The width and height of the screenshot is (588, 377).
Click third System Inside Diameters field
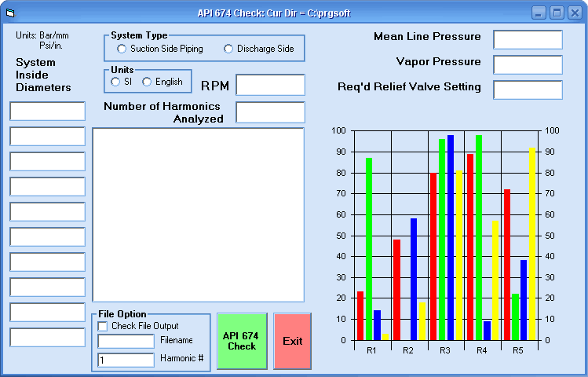coord(48,161)
